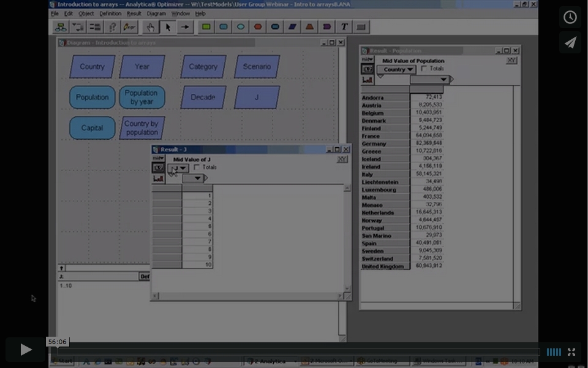Image resolution: width=588 pixels, height=368 pixels.
Task: Choose the Text tool in toolbar
Action: (x=344, y=27)
